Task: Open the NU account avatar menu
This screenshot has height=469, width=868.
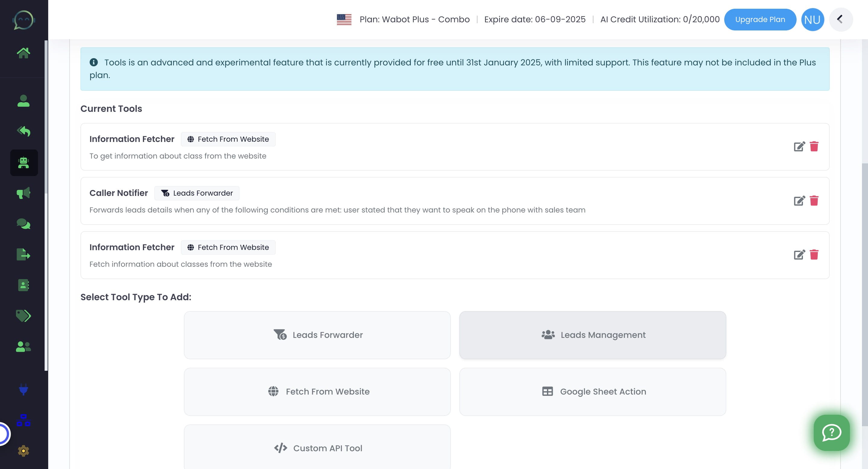Action: (812, 20)
